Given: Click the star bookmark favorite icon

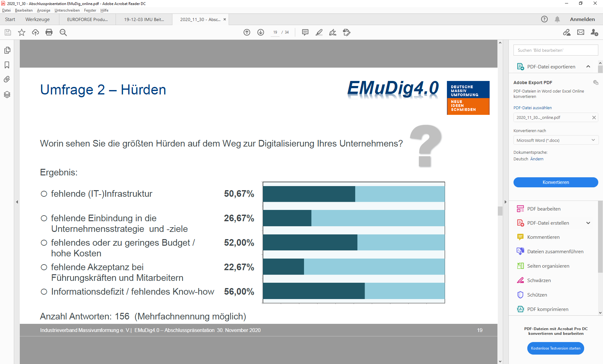Looking at the screenshot, I should pos(21,32).
